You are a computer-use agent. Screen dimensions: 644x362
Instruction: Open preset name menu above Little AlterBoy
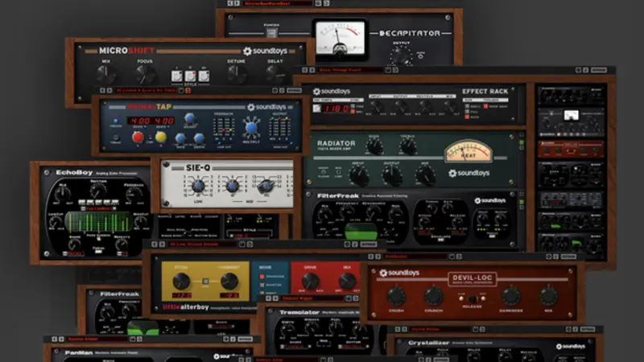point(203,245)
